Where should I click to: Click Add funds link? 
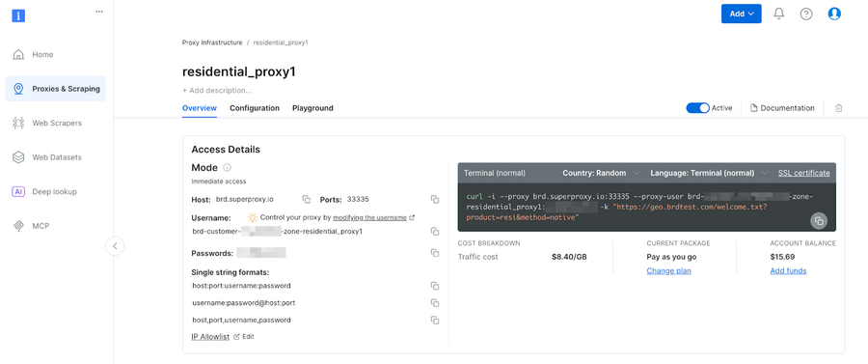[x=788, y=271]
